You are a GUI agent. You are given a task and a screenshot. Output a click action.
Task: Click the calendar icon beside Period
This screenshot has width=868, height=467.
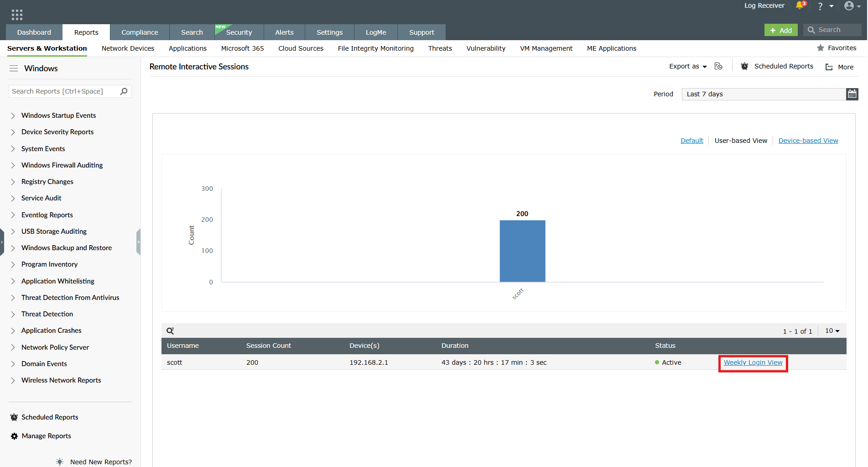[x=852, y=94]
